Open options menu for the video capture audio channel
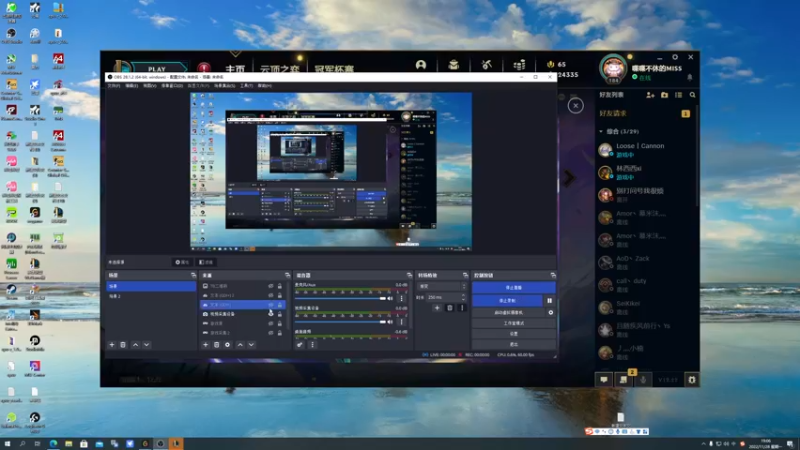The image size is (800, 450). pyautogui.click(x=402, y=322)
